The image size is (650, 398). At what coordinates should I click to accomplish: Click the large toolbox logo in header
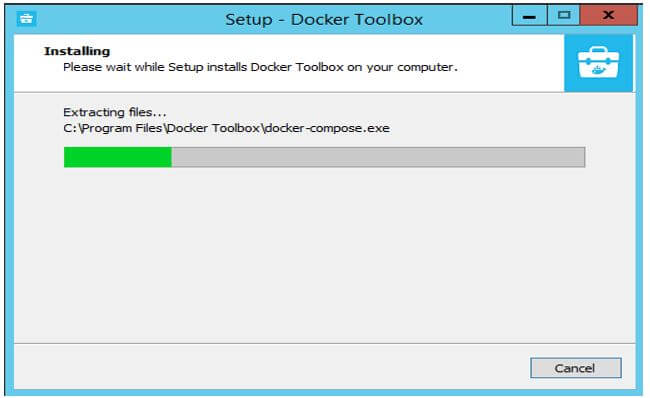(598, 63)
